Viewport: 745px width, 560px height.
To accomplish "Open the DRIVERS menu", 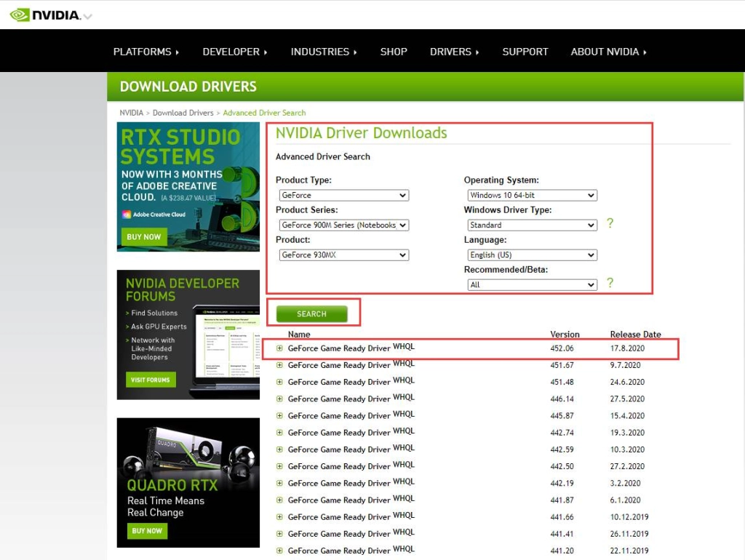I will 454,52.
